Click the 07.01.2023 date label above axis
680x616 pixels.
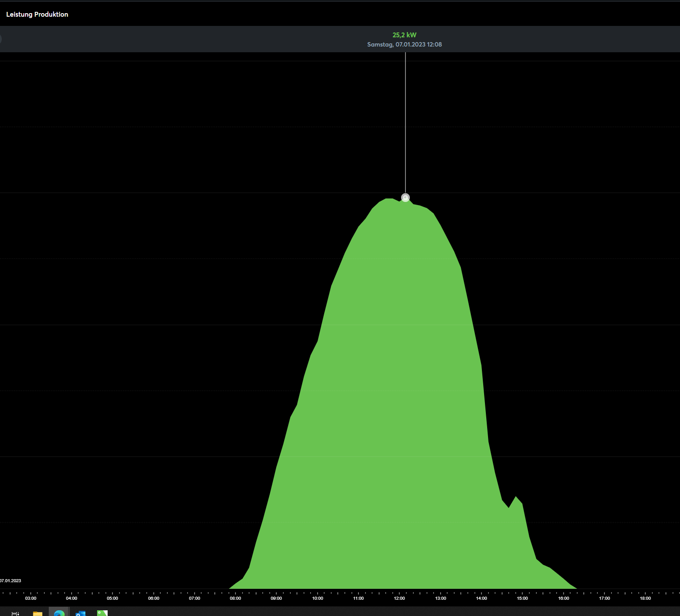coord(11,580)
